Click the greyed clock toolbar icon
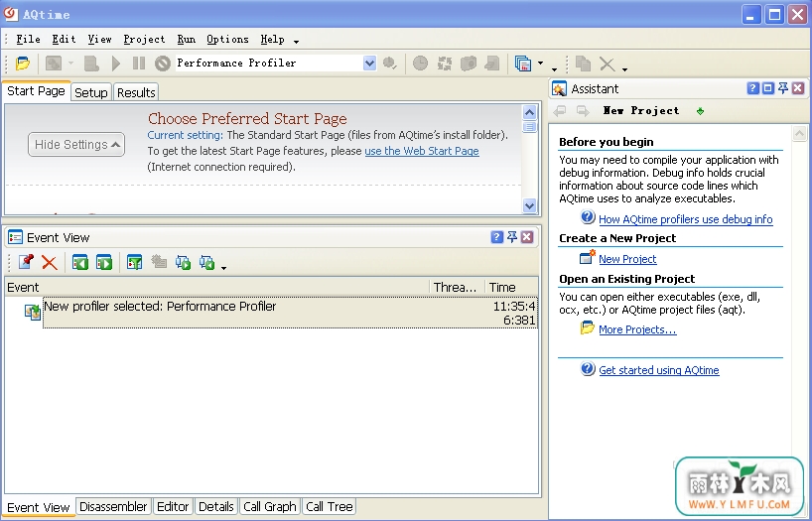 click(420, 64)
